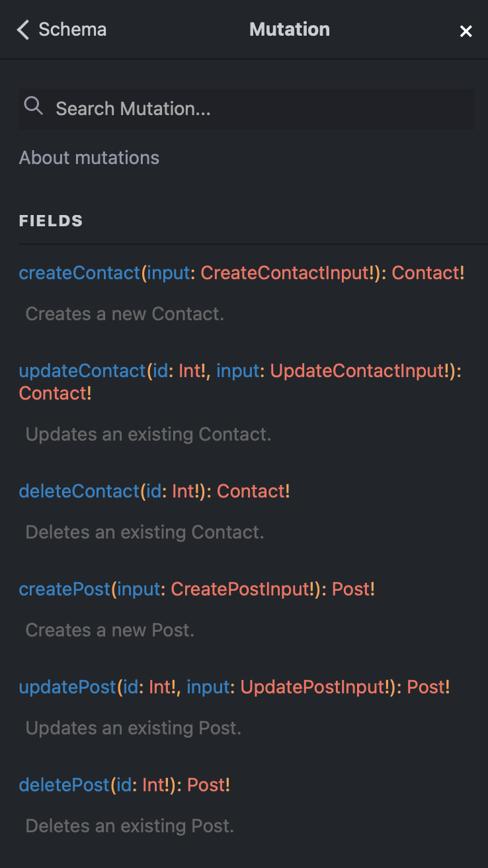Open the deleteContact mutation field
488x868 pixels.
[79, 491]
